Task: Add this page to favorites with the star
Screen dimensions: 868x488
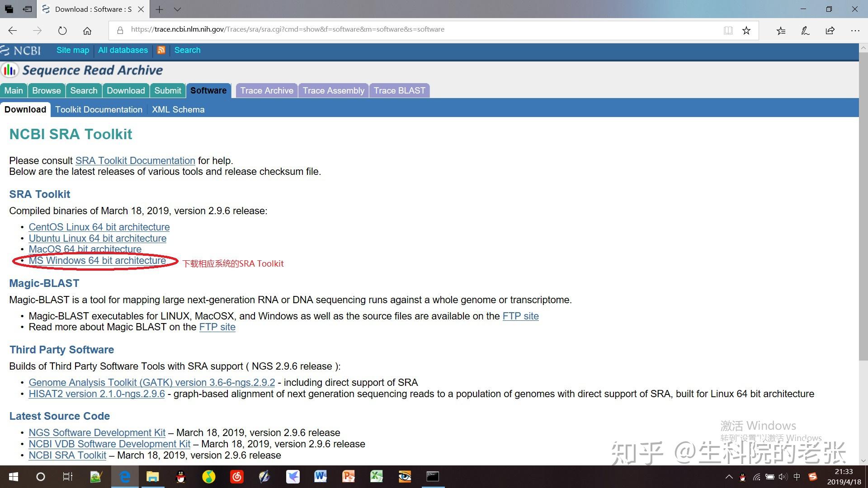Action: tap(746, 30)
